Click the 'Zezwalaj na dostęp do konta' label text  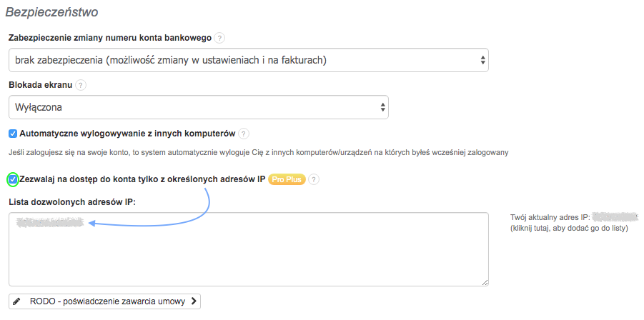coord(142,180)
